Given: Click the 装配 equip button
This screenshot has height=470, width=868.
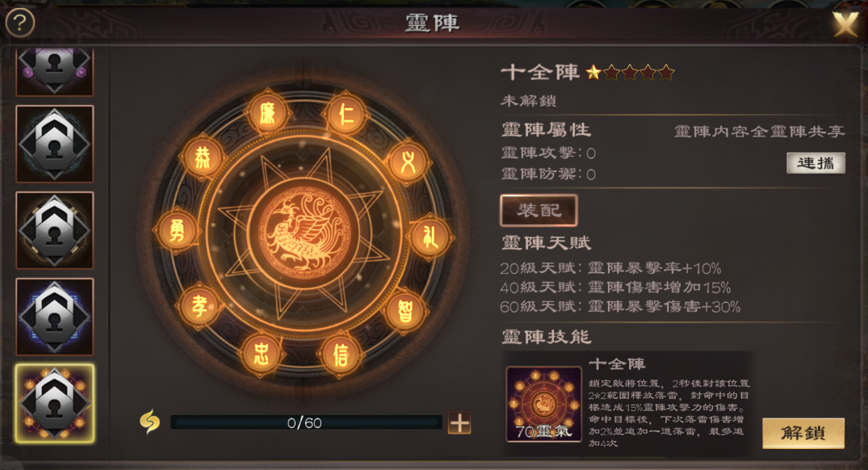Looking at the screenshot, I should pyautogui.click(x=539, y=210).
